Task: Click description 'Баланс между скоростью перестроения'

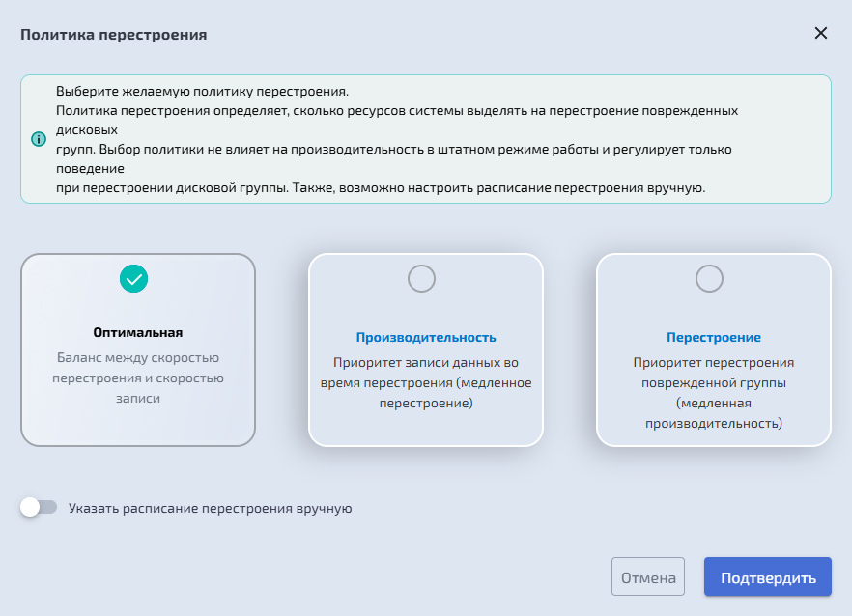Action: tap(138, 378)
